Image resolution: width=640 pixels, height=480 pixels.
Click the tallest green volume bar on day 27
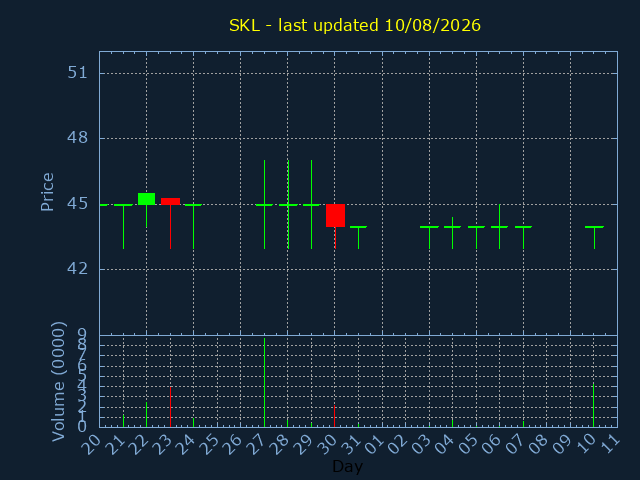264,382
